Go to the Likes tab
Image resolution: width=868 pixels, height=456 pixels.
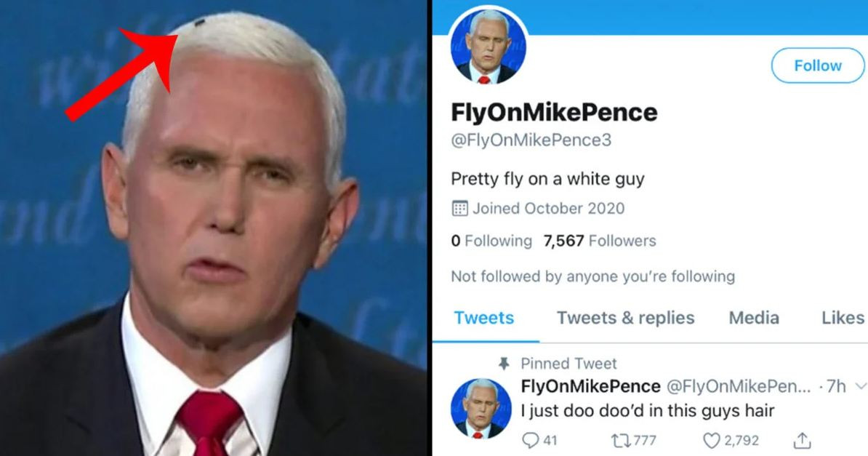[843, 318]
